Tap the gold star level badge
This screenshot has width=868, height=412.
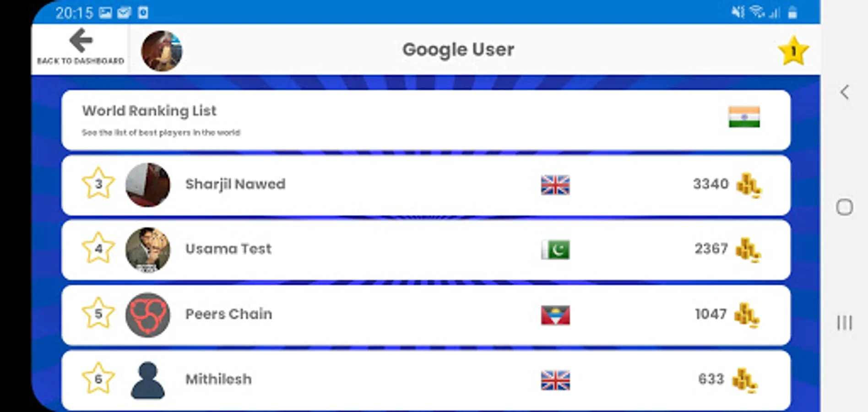(x=793, y=51)
